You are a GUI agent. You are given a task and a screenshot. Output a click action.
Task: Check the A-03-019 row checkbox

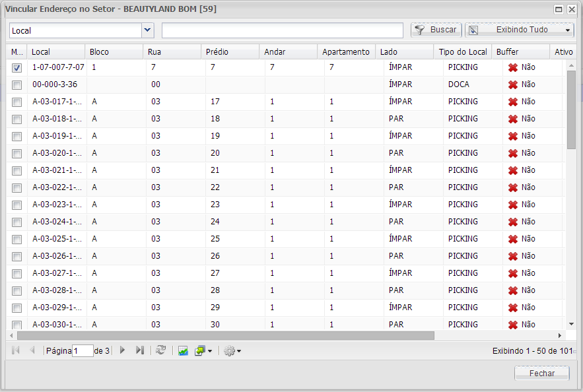pyautogui.click(x=17, y=137)
